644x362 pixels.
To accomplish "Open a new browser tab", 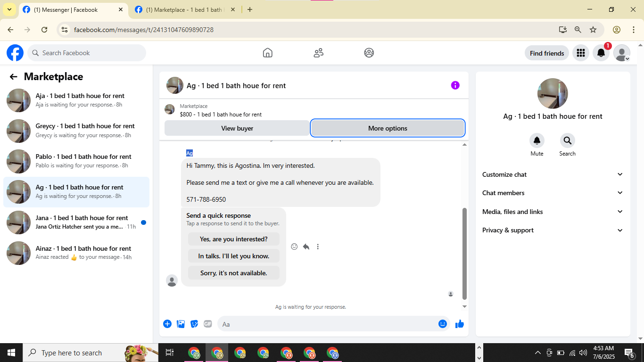I will (250, 9).
